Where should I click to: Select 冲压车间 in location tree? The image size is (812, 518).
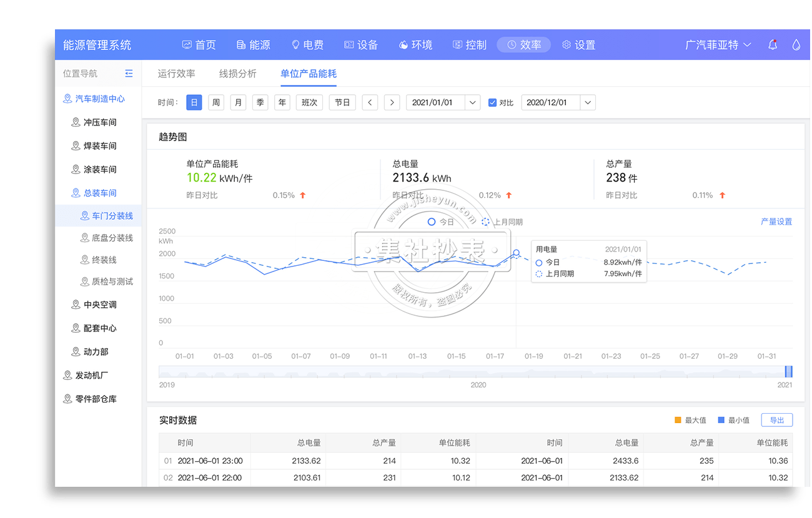(100, 122)
